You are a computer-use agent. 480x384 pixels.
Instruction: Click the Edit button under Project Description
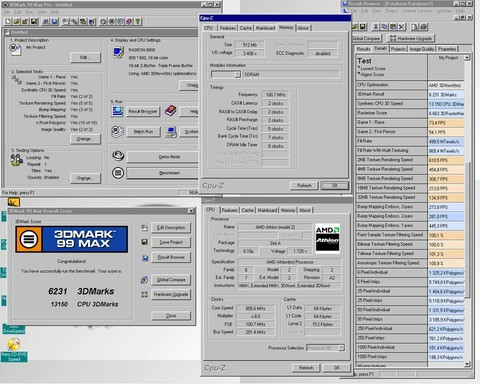coord(85,57)
